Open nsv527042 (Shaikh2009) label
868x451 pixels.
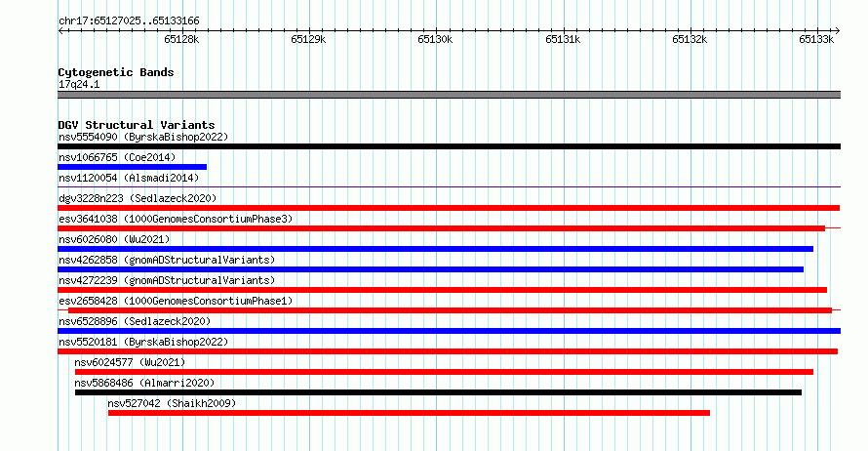[x=172, y=403]
